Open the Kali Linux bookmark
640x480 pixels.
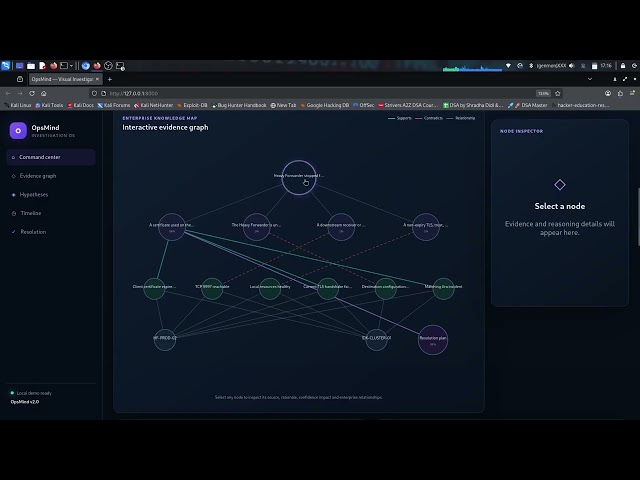click(x=18, y=105)
